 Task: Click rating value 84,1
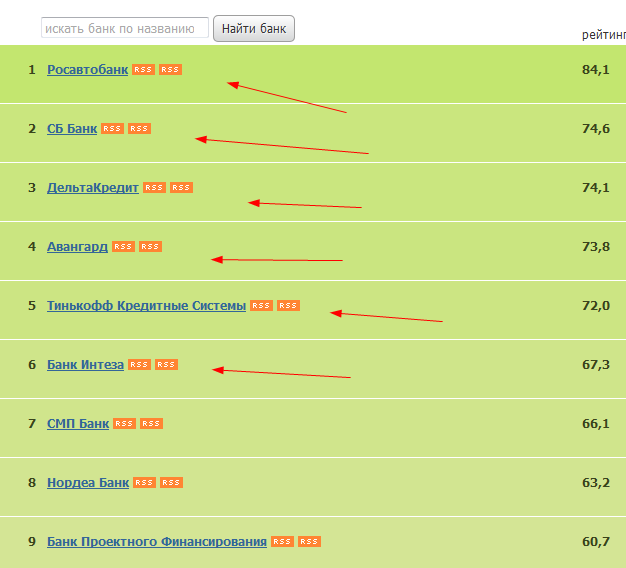596,70
